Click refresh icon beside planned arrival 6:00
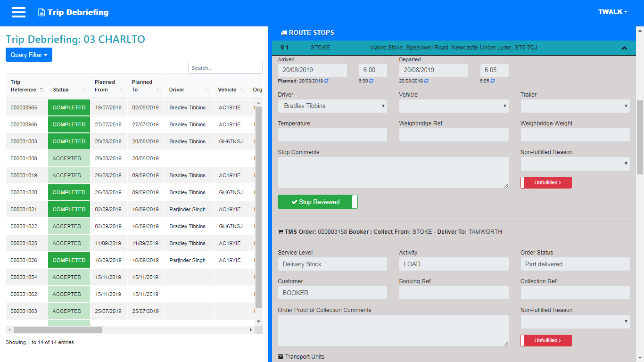 371,81
